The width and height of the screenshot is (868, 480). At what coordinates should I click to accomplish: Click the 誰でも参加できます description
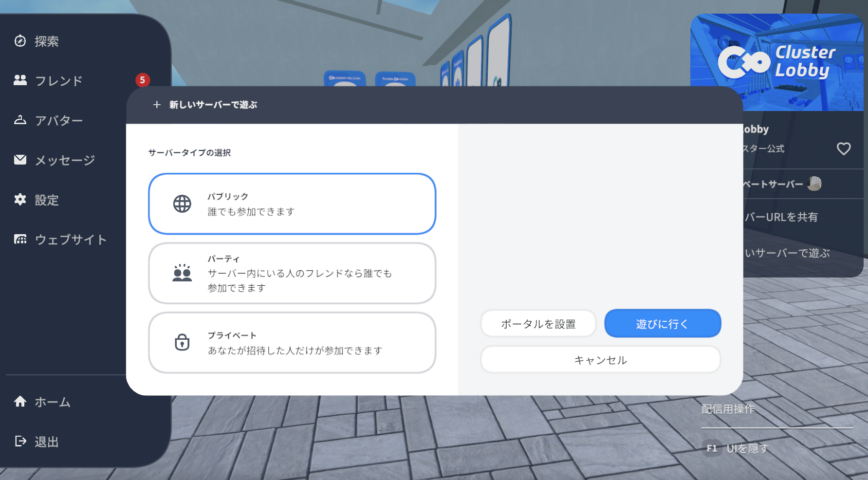click(x=251, y=212)
